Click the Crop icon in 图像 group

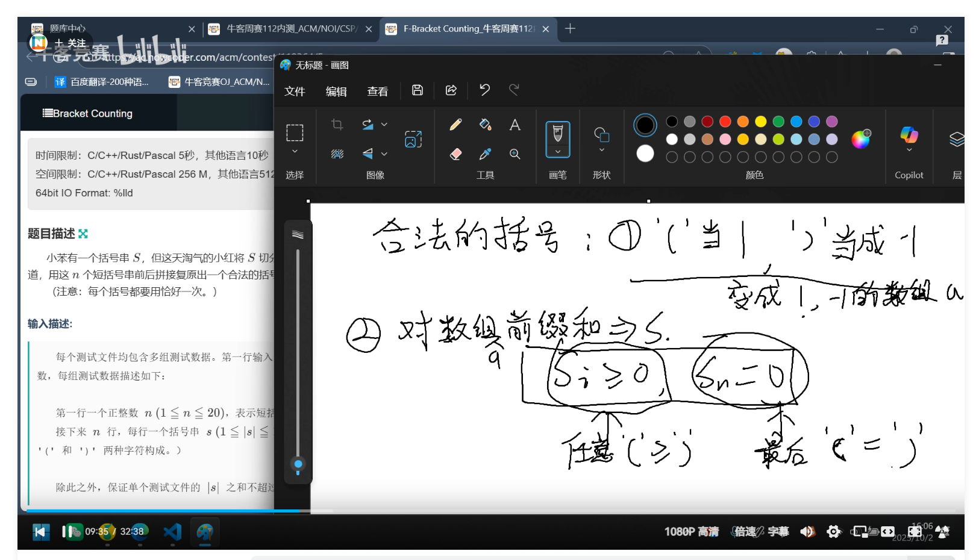coord(337,125)
